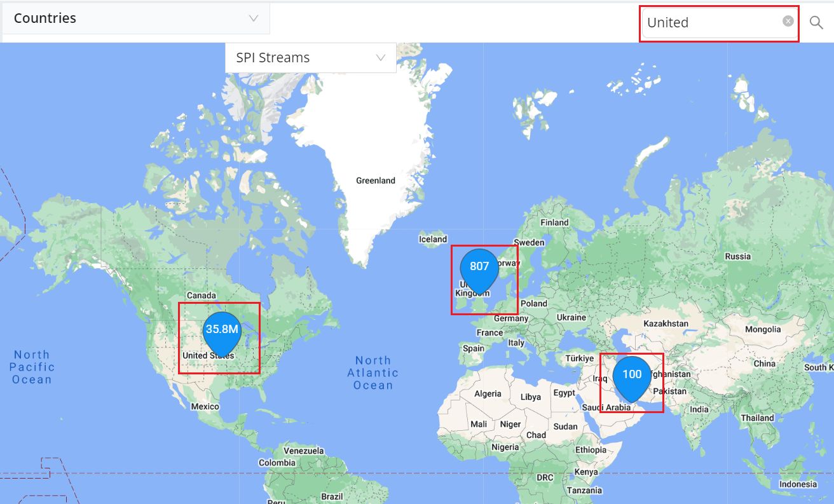
Task: Select the North Atlantic Ocean label
Action: pos(373,373)
